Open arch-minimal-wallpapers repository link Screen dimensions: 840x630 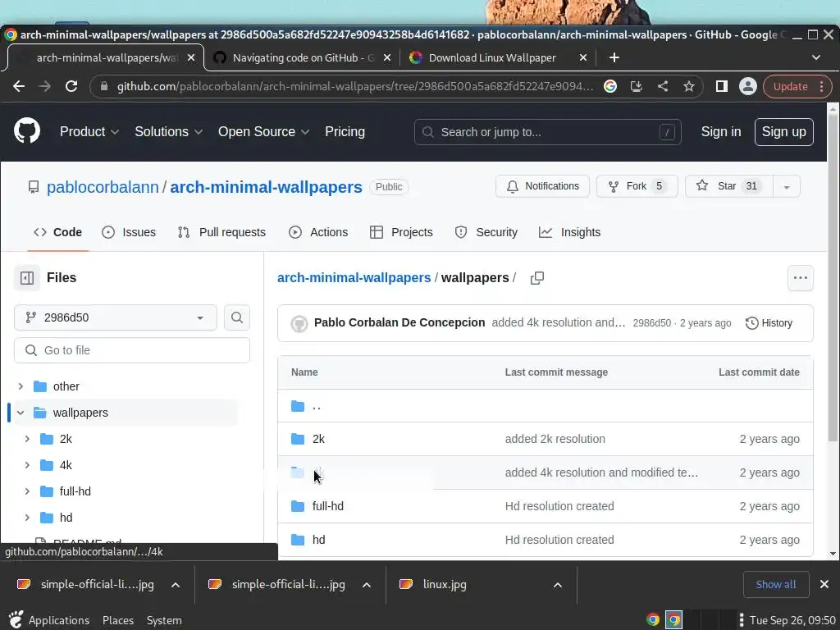click(266, 187)
